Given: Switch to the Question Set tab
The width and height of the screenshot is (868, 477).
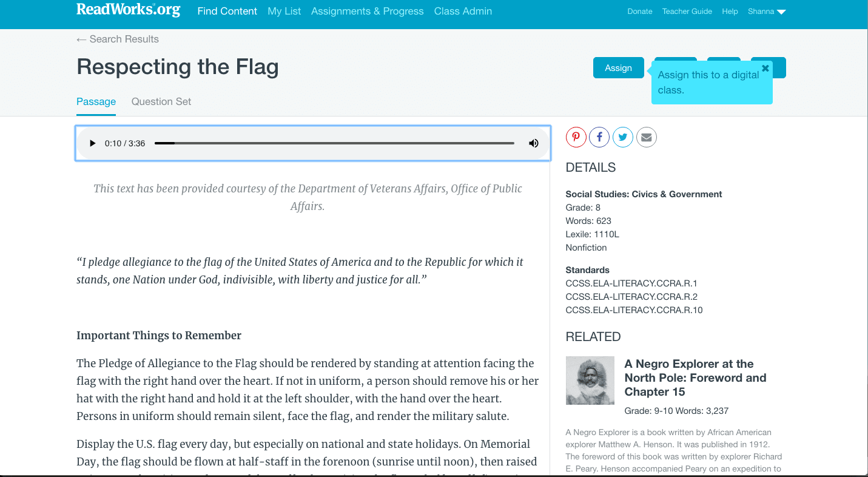Looking at the screenshot, I should (161, 101).
